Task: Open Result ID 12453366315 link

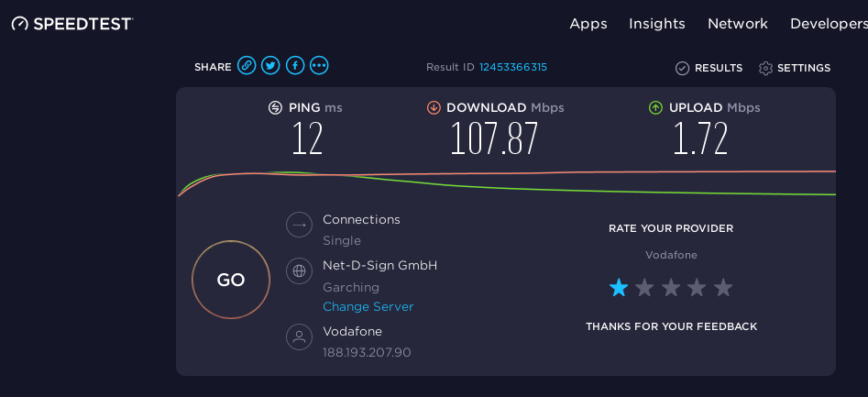Action: pos(513,67)
